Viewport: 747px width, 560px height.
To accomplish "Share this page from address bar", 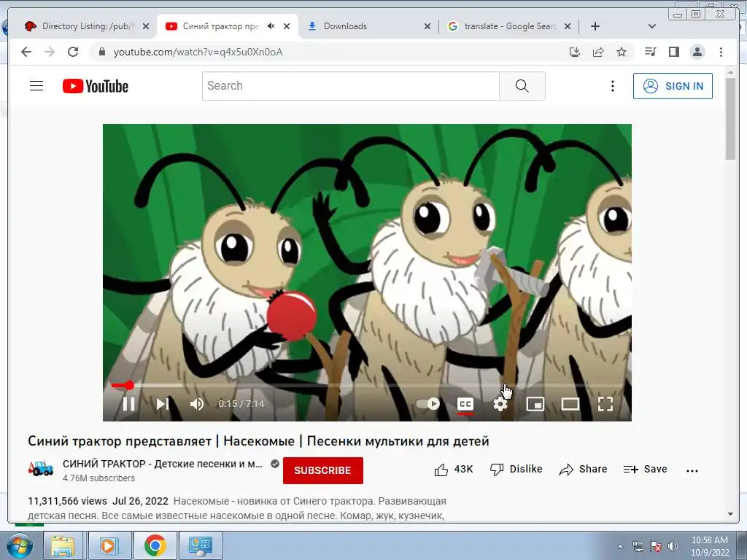I will click(x=598, y=52).
